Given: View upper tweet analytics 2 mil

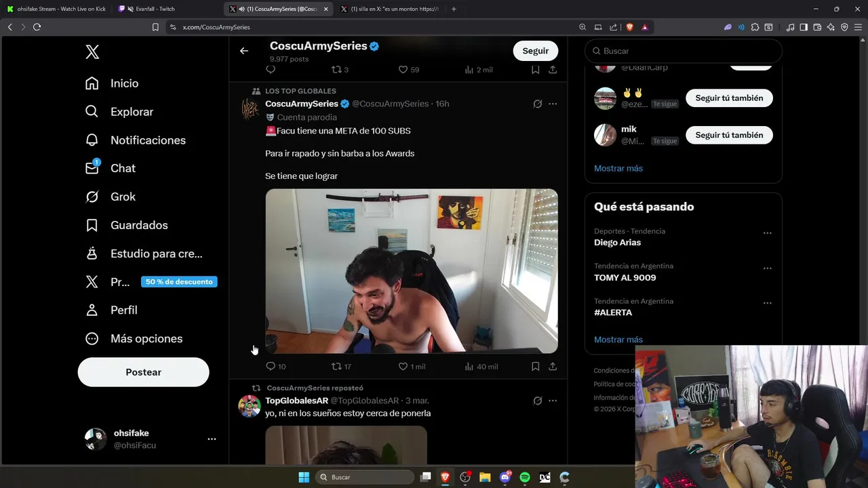Looking at the screenshot, I should [x=478, y=69].
